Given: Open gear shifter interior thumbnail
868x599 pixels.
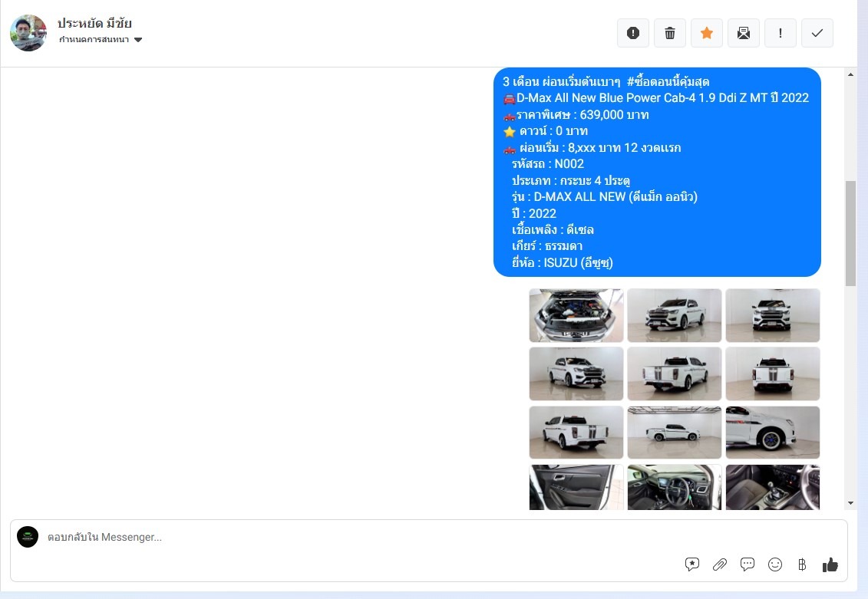Looking at the screenshot, I should click(x=773, y=487).
